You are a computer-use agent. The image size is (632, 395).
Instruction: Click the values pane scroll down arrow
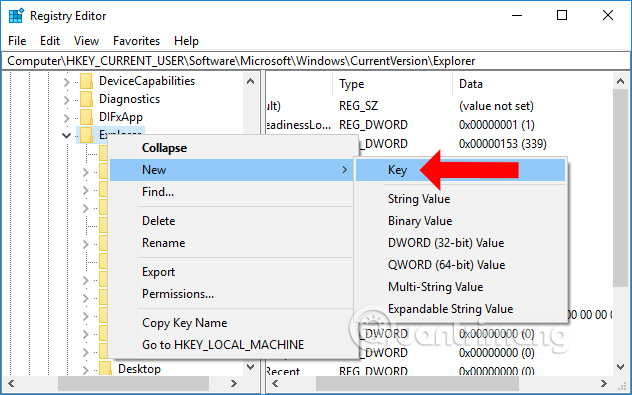click(x=620, y=367)
